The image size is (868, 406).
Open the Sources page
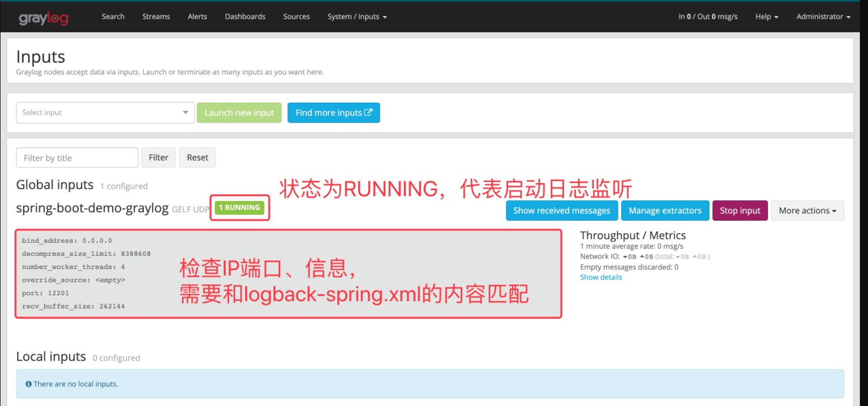coord(297,17)
